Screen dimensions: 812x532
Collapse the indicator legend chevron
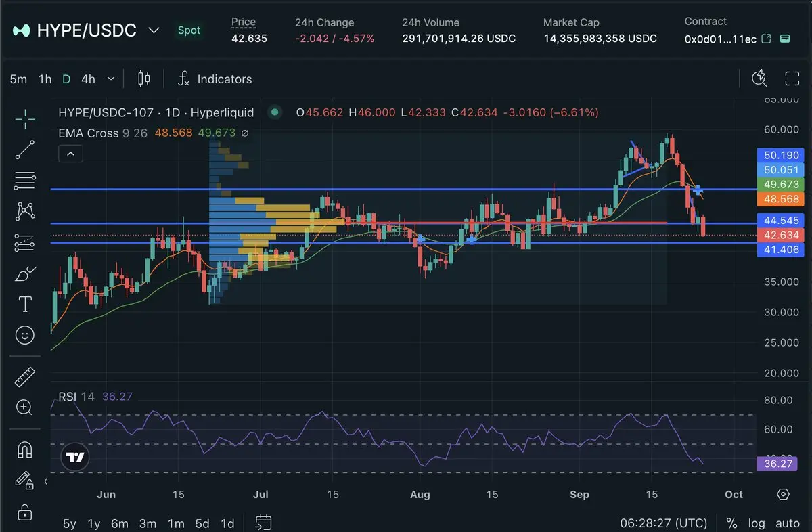(70, 154)
